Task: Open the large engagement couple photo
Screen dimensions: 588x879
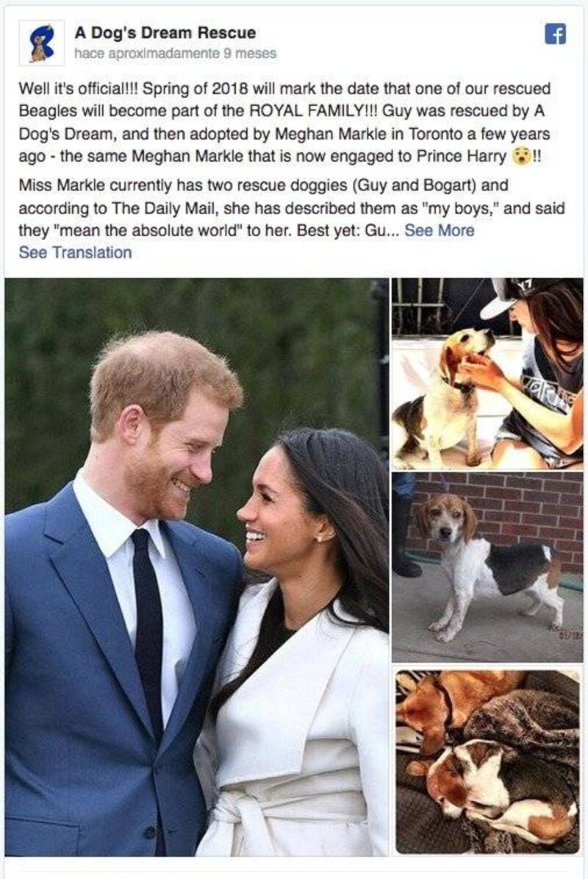Action: click(x=196, y=567)
